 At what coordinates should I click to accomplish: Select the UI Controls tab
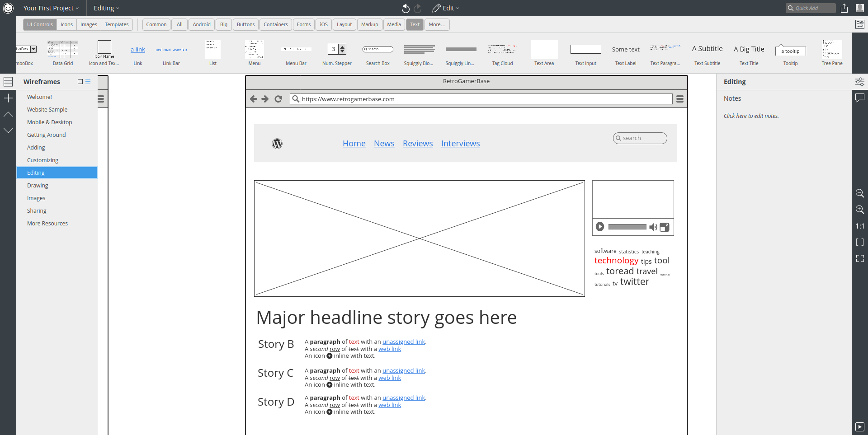click(x=40, y=24)
